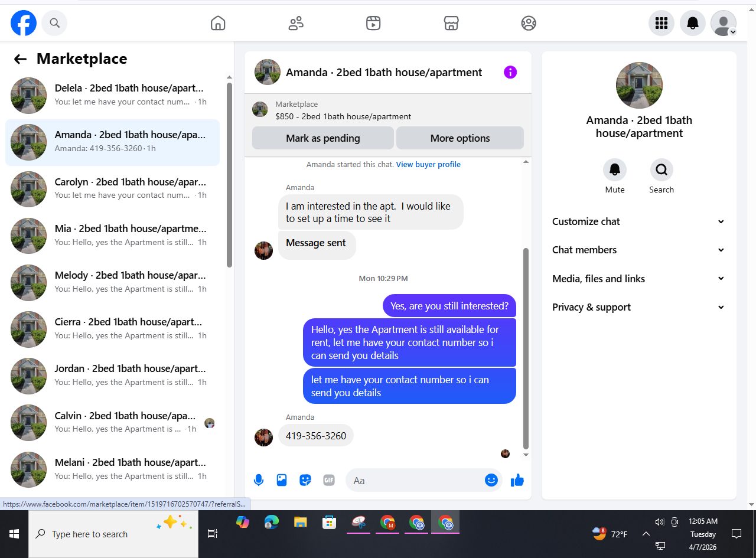
Task: Select Amanda's conversation in the list
Action: pyautogui.click(x=112, y=142)
